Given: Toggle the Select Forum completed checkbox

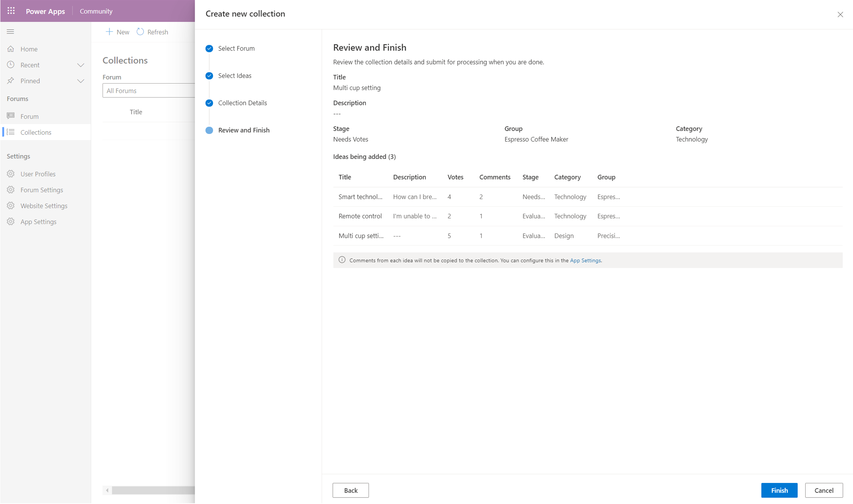Looking at the screenshot, I should (209, 48).
